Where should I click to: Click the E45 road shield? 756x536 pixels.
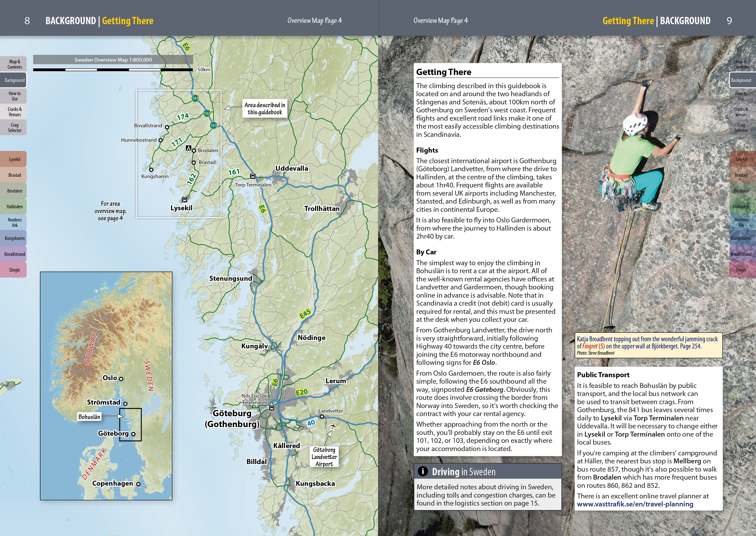(x=305, y=314)
